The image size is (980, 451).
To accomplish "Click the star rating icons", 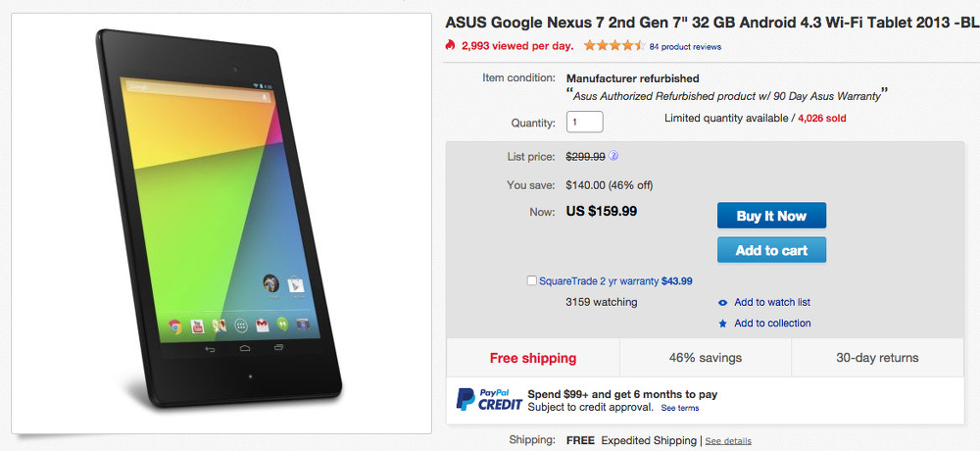I will tap(613, 45).
